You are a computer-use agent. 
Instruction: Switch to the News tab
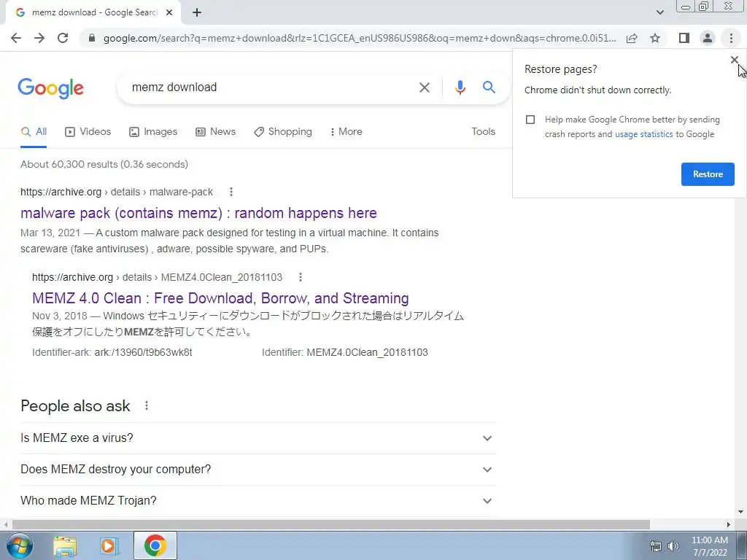(215, 132)
